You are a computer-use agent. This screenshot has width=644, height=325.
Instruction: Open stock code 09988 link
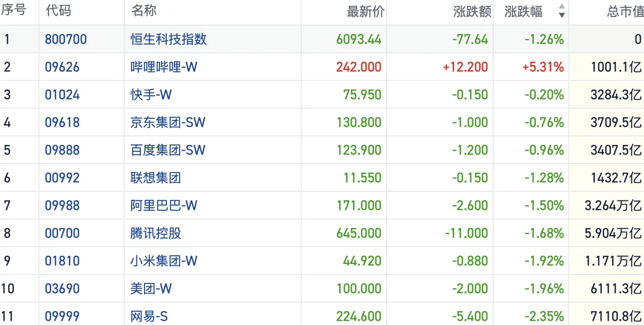click(62, 206)
